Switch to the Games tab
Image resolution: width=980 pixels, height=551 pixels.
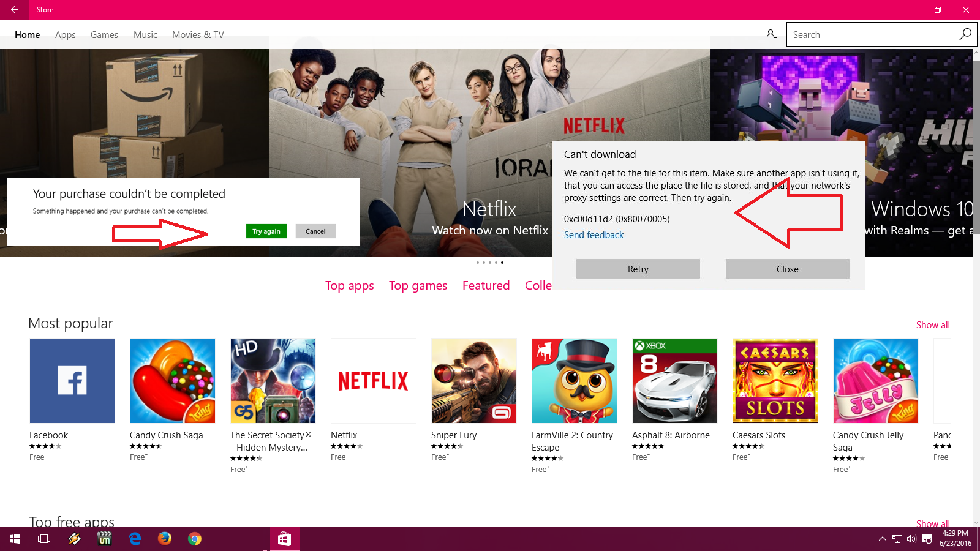(x=104, y=35)
